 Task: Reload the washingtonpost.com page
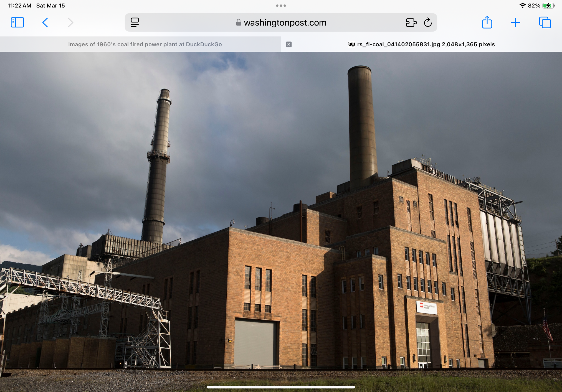pyautogui.click(x=428, y=22)
